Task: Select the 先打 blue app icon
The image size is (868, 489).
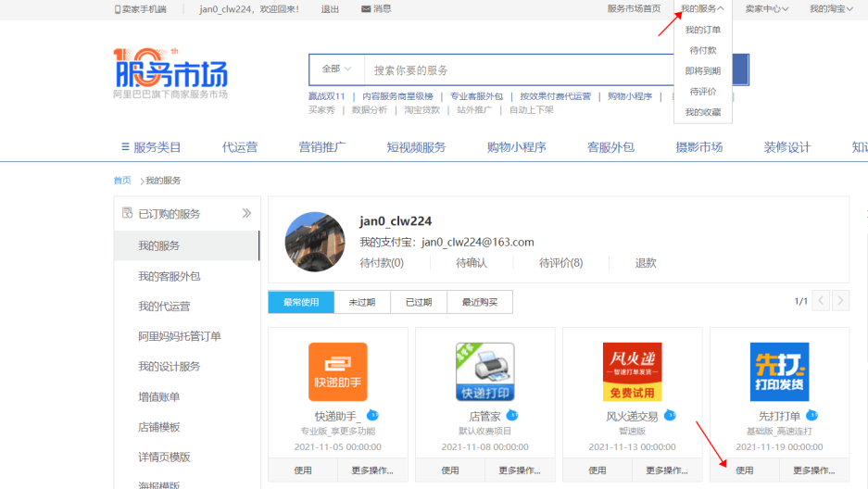Action: tap(779, 371)
